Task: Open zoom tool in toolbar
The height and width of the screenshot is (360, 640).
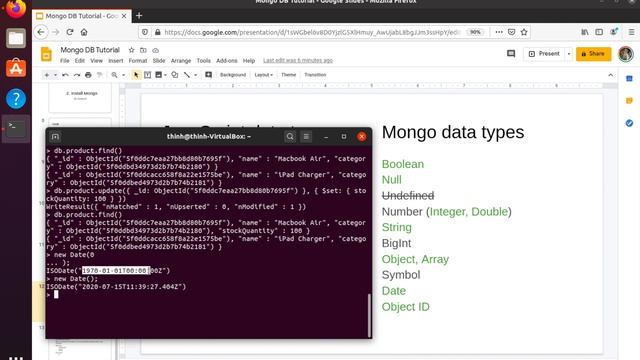Action: tap(115, 75)
